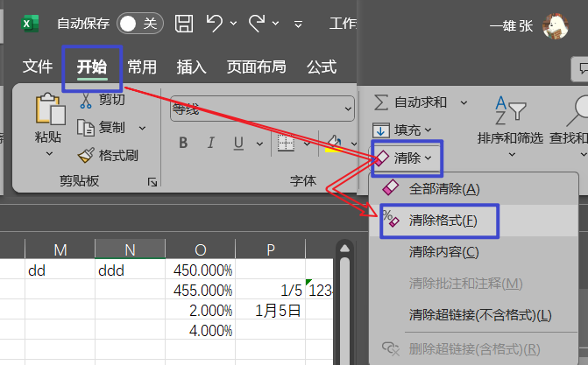Viewport: 588px width, 365px height.
Task: Open the 页面布局 Page Layout tab
Action: 256,67
